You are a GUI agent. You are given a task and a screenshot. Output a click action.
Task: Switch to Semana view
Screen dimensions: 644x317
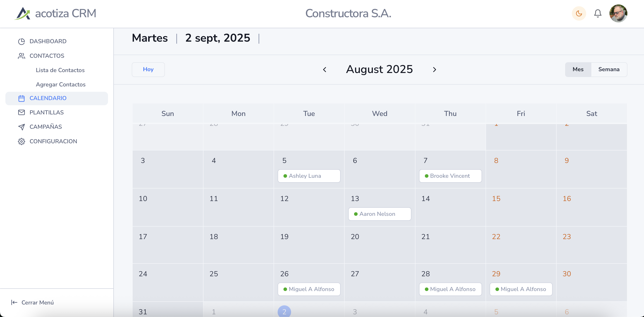coord(609,69)
